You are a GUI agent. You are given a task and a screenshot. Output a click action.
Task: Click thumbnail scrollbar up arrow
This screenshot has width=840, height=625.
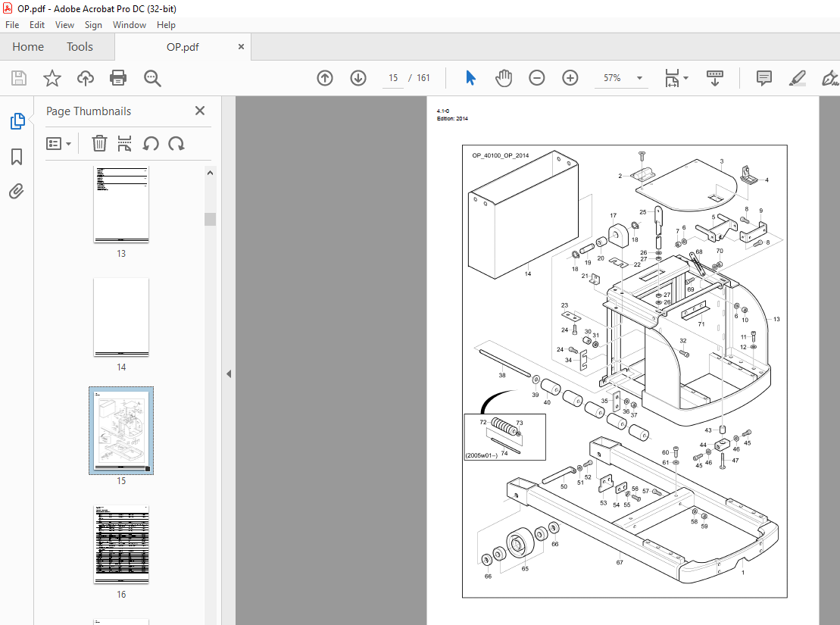point(210,173)
